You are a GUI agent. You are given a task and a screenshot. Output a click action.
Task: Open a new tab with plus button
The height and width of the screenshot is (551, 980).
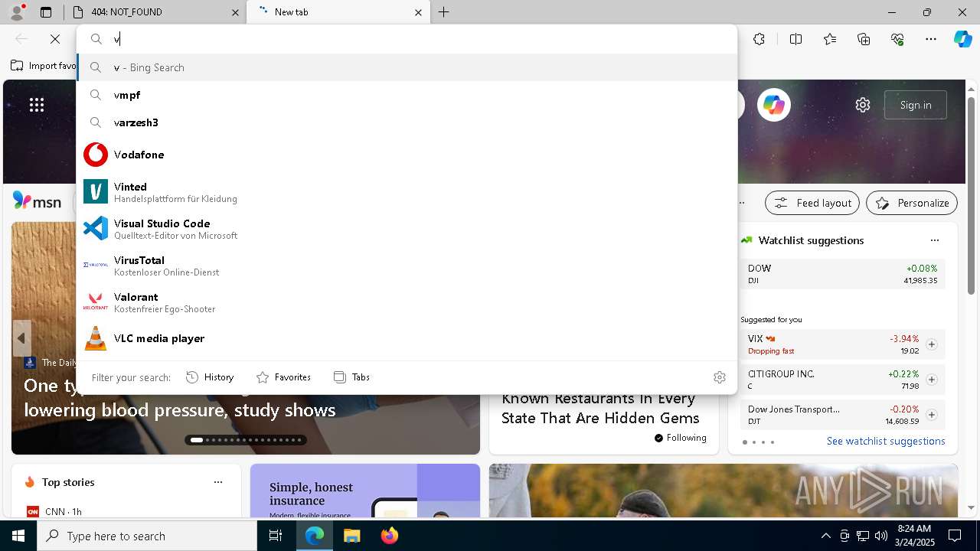coord(444,12)
